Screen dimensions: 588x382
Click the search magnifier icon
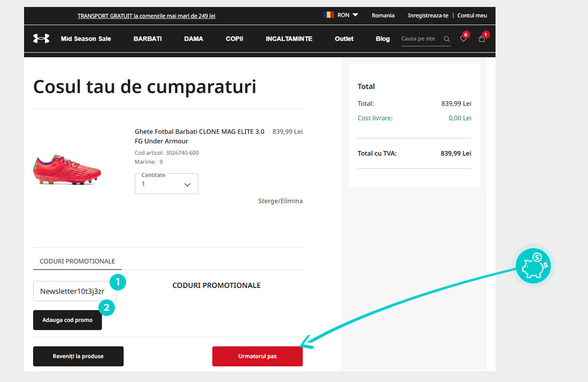click(447, 39)
